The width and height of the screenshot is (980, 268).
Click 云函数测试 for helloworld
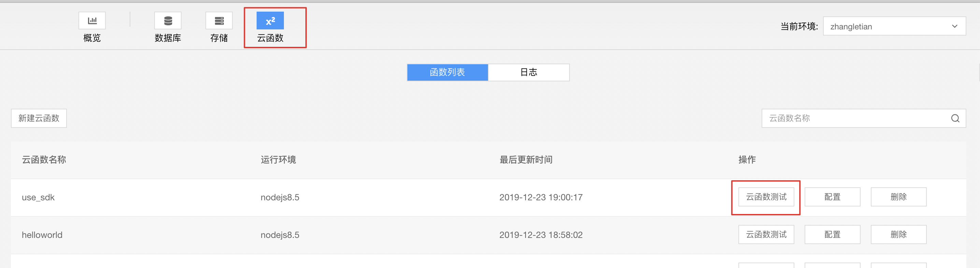(x=766, y=234)
